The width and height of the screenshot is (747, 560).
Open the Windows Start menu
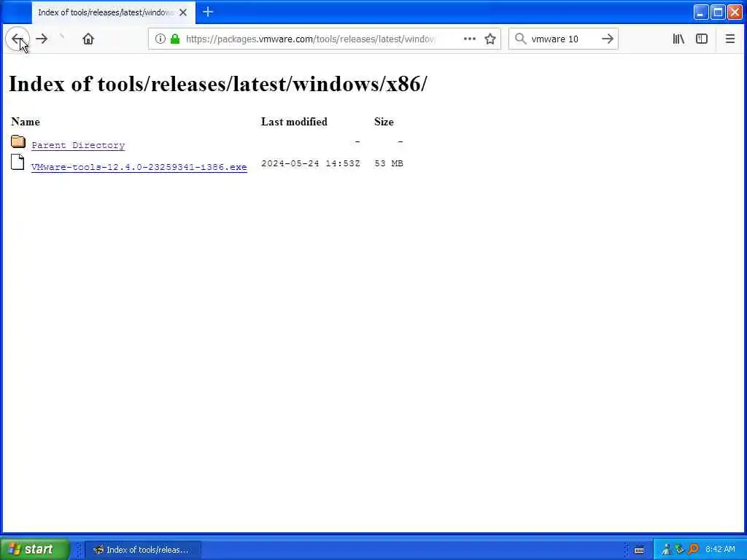(x=35, y=549)
